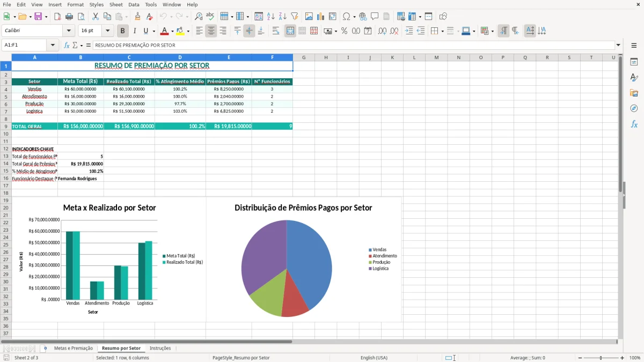Toggle Bold formatting
The image size is (644, 362).
pyautogui.click(x=122, y=31)
